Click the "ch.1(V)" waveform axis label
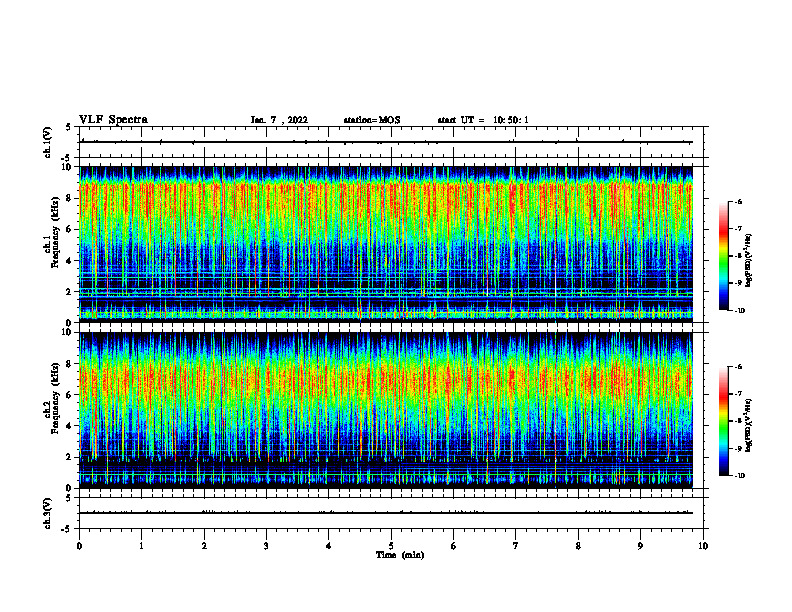 click(x=47, y=142)
